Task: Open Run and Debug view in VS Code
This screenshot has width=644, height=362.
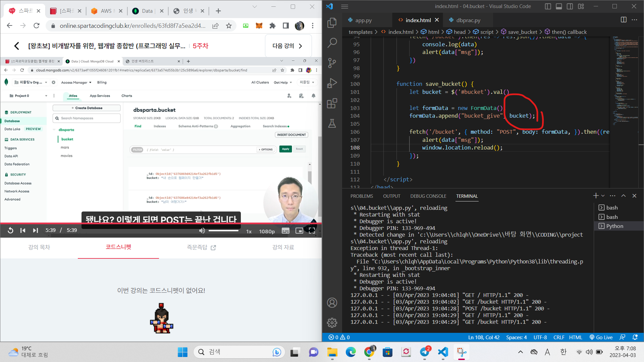Action: point(332,83)
